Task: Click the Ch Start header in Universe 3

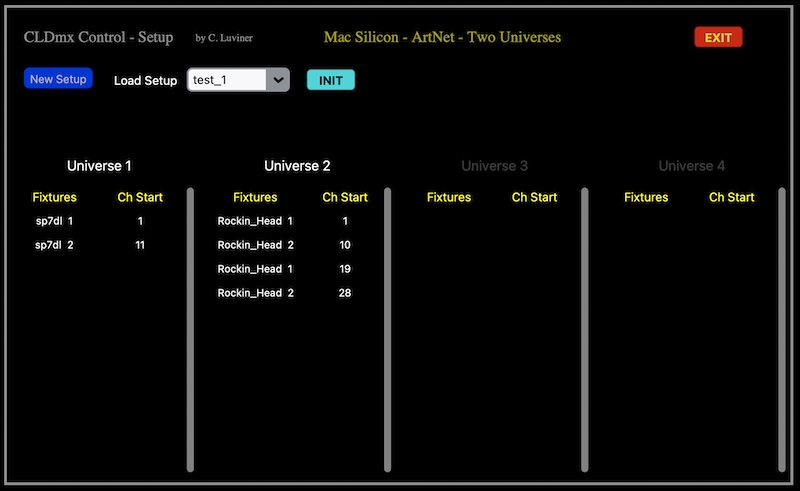Action: 534,197
